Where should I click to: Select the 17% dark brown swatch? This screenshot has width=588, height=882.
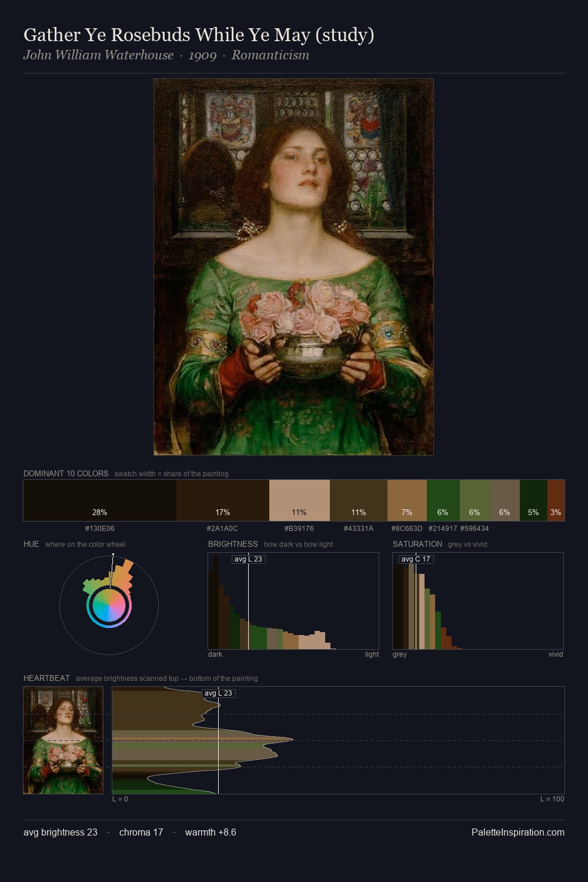tap(223, 500)
